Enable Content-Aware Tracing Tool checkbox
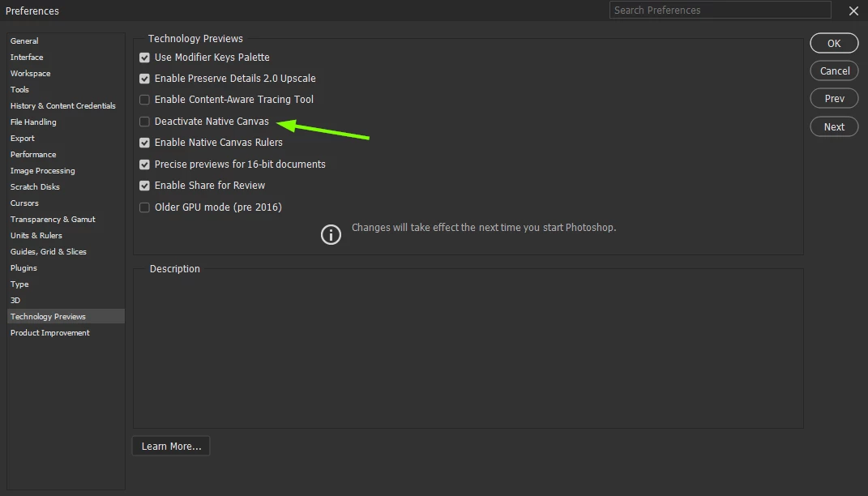This screenshot has width=868, height=496. coord(144,100)
